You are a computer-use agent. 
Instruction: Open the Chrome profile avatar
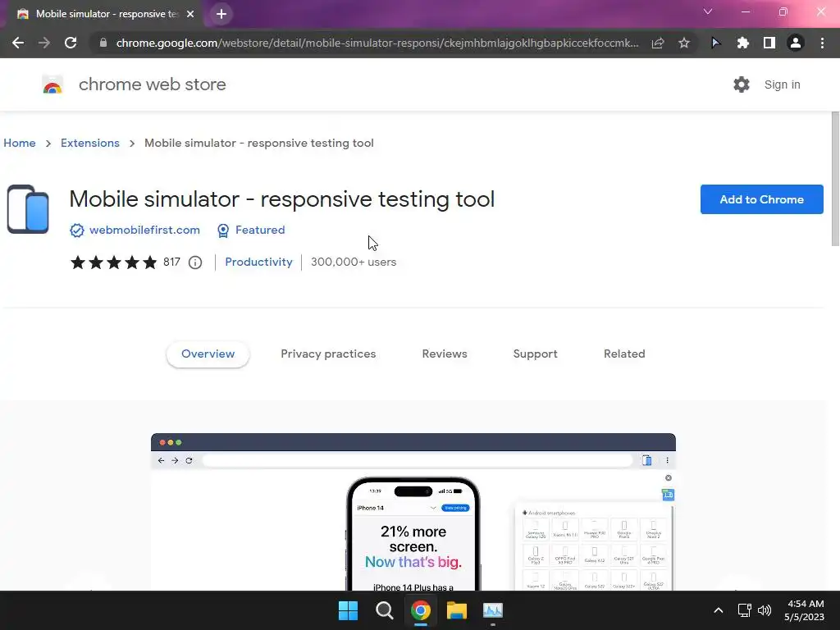pos(796,43)
